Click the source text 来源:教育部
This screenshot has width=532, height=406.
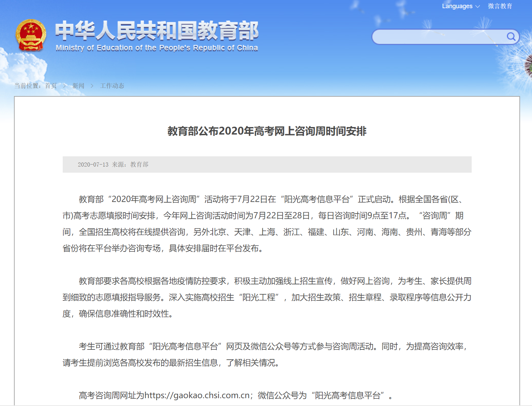(x=130, y=165)
